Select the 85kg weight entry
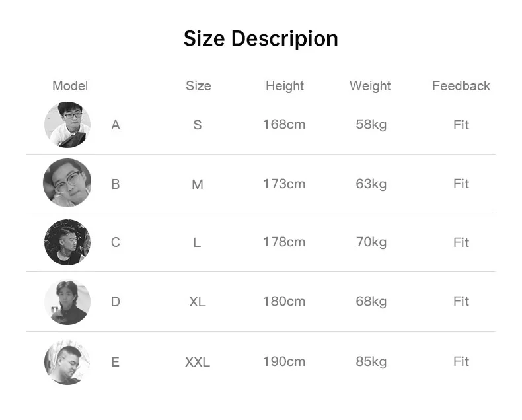 pyautogui.click(x=371, y=362)
